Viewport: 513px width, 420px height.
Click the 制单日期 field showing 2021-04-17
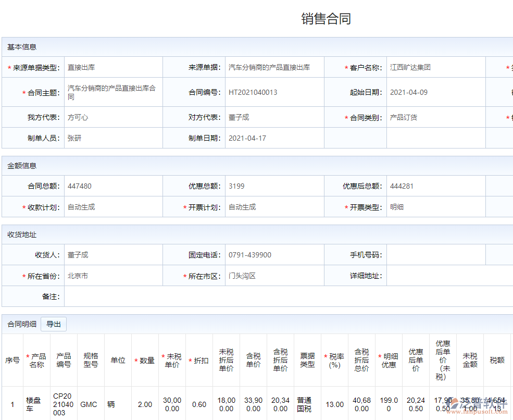tap(274, 138)
